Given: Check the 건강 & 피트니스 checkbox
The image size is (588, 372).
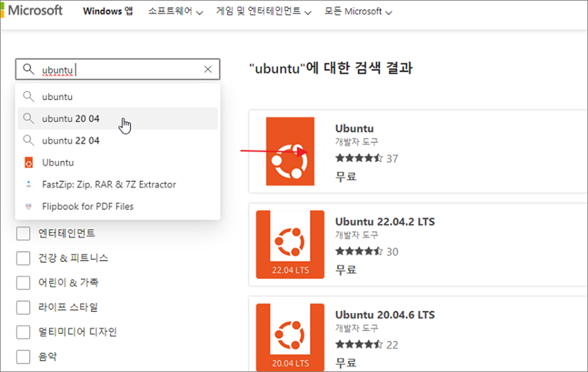Looking at the screenshot, I should pos(23,258).
